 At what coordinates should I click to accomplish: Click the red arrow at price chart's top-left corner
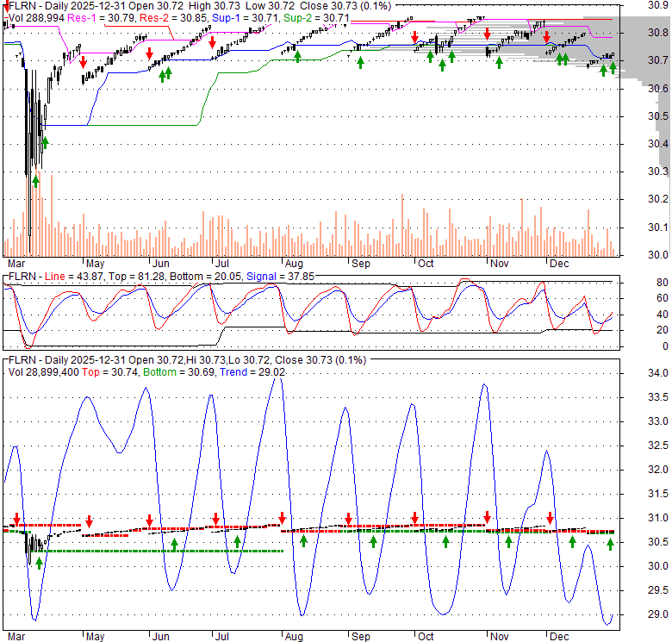pos(7,6)
